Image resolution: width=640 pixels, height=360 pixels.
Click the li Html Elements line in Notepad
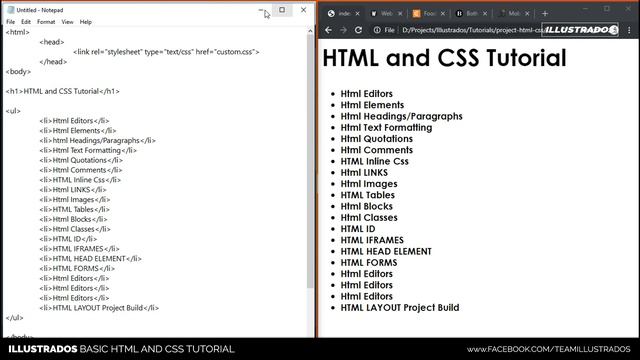[78, 131]
